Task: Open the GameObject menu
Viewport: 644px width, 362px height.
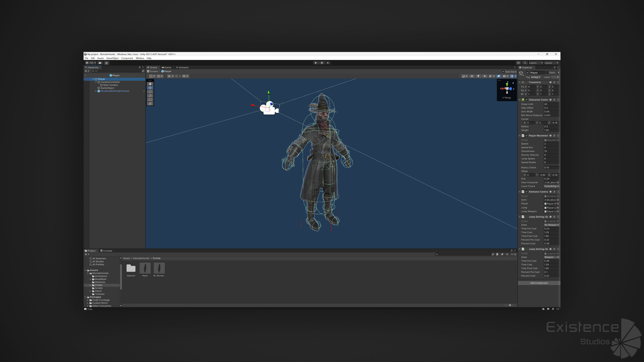Action: click(112, 58)
